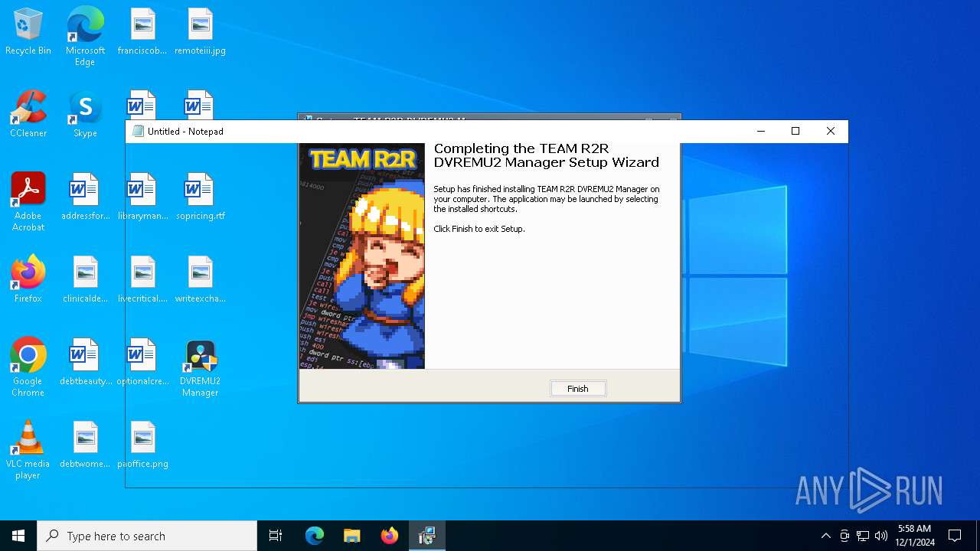Open the clock showing 5:58 AM
Image resolution: width=980 pixels, height=551 pixels.
click(x=914, y=536)
